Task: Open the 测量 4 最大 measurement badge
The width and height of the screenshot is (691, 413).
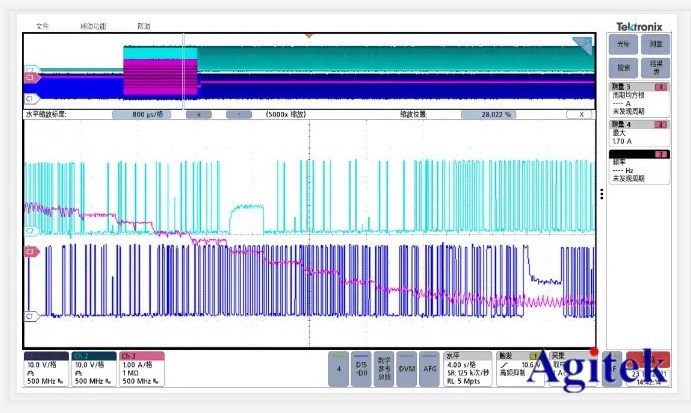Action: pyautogui.click(x=639, y=133)
